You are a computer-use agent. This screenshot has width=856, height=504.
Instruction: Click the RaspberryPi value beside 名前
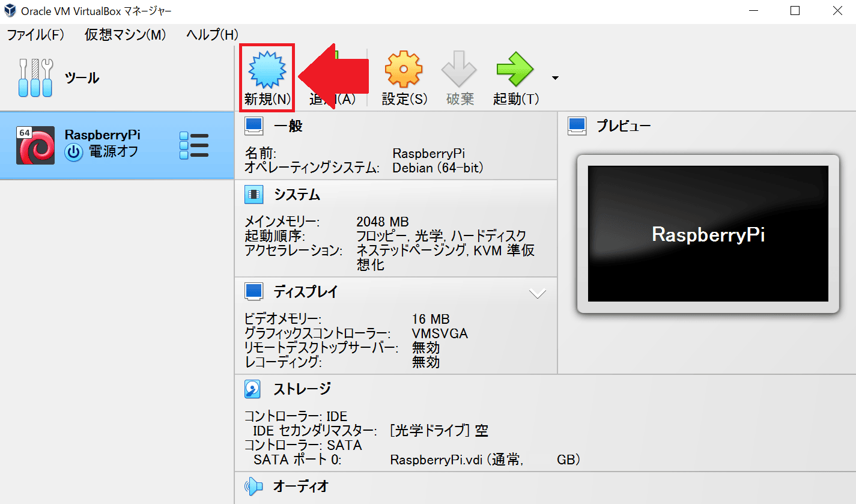pyautogui.click(x=429, y=153)
